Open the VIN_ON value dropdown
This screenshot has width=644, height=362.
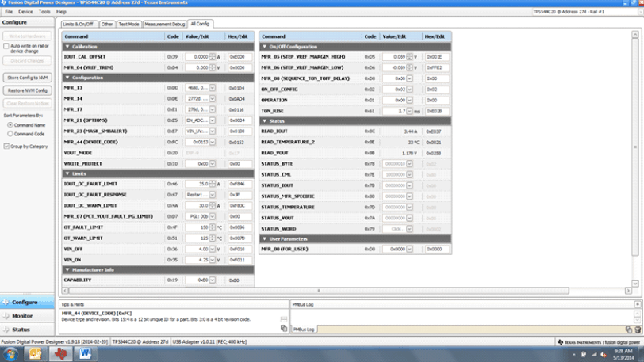pos(213,260)
